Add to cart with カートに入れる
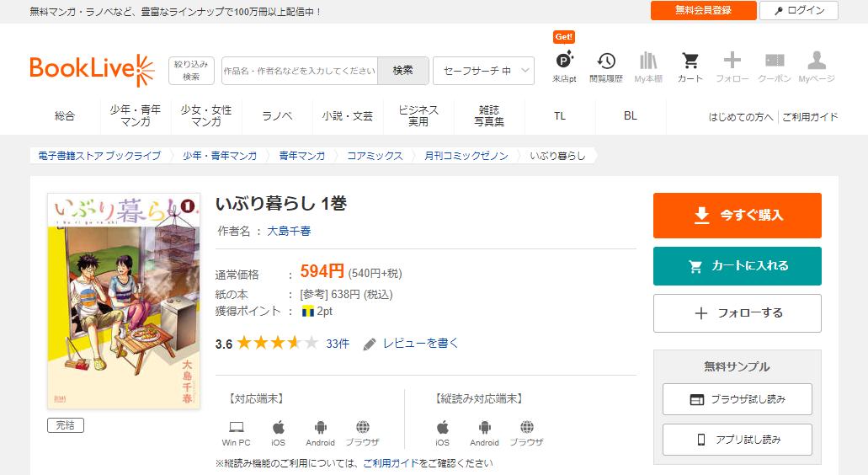Image resolution: width=868 pixels, height=475 pixels. click(737, 266)
